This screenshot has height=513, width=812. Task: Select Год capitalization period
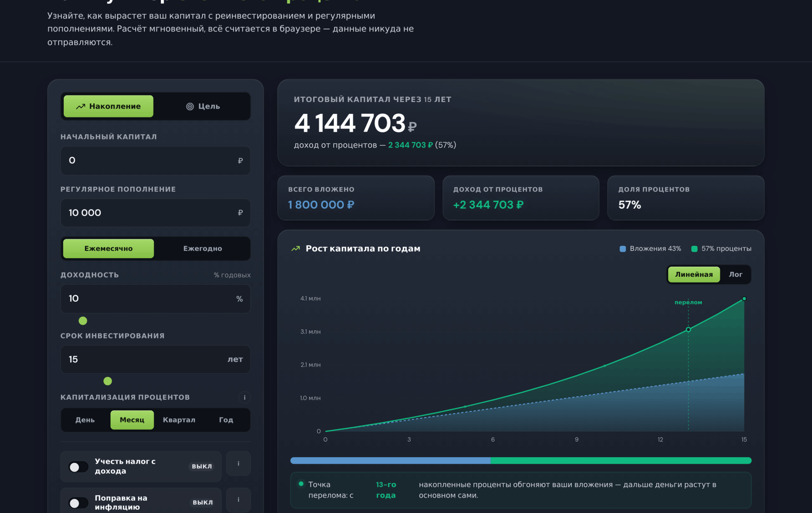click(x=226, y=420)
